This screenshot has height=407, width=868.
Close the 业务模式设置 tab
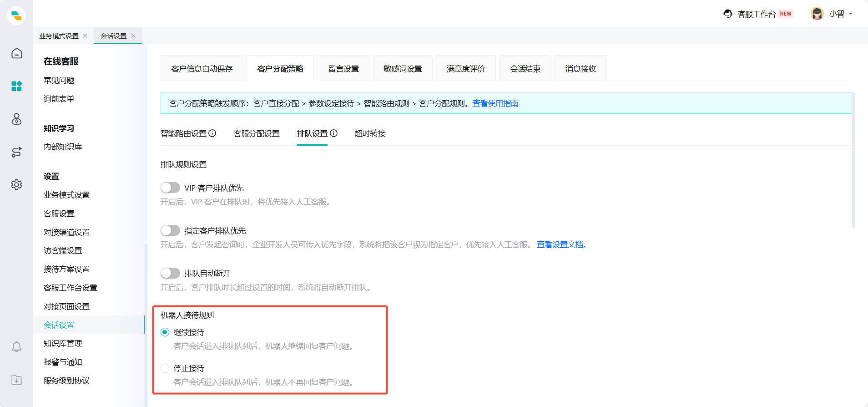(x=85, y=36)
